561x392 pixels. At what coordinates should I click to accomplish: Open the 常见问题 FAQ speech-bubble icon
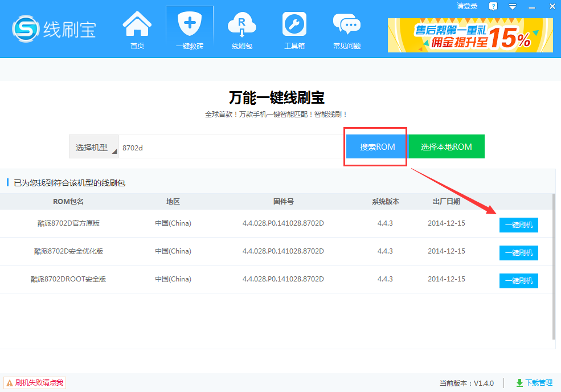[x=346, y=28]
